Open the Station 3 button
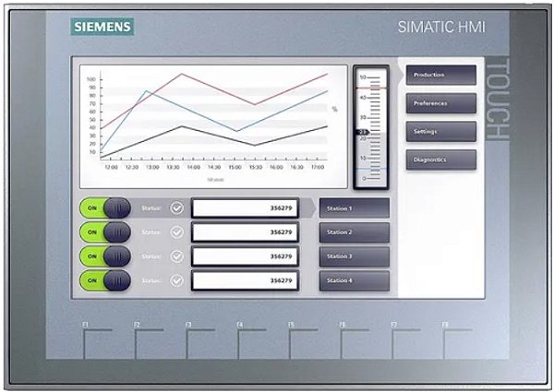Viewport: 554px width, 392px height. click(x=355, y=256)
